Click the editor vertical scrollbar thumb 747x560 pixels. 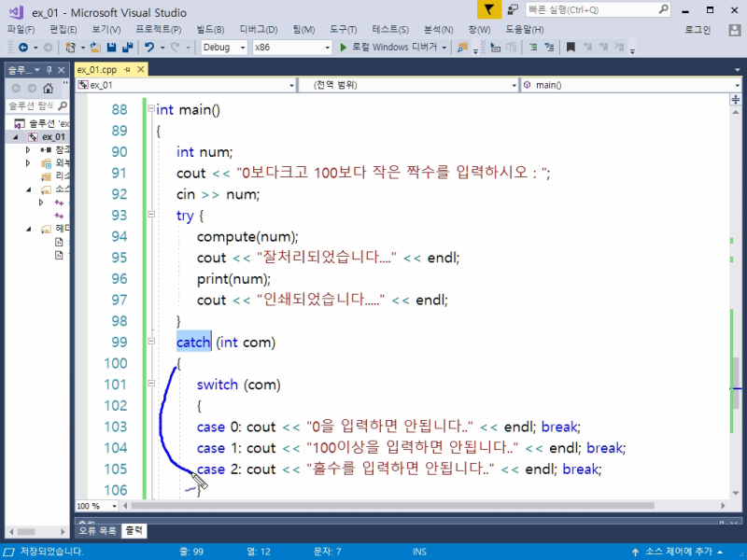click(x=736, y=383)
